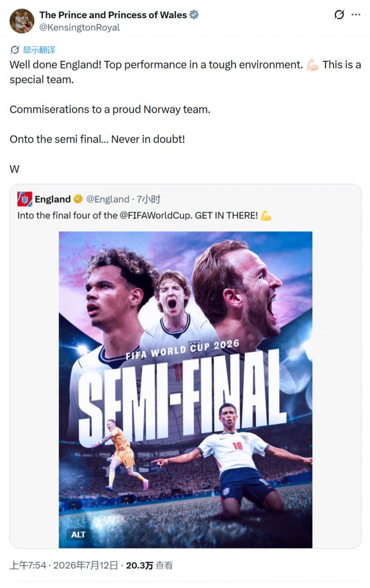Open the @KensingtonRoyal handle
The image size is (370, 588).
point(79,27)
